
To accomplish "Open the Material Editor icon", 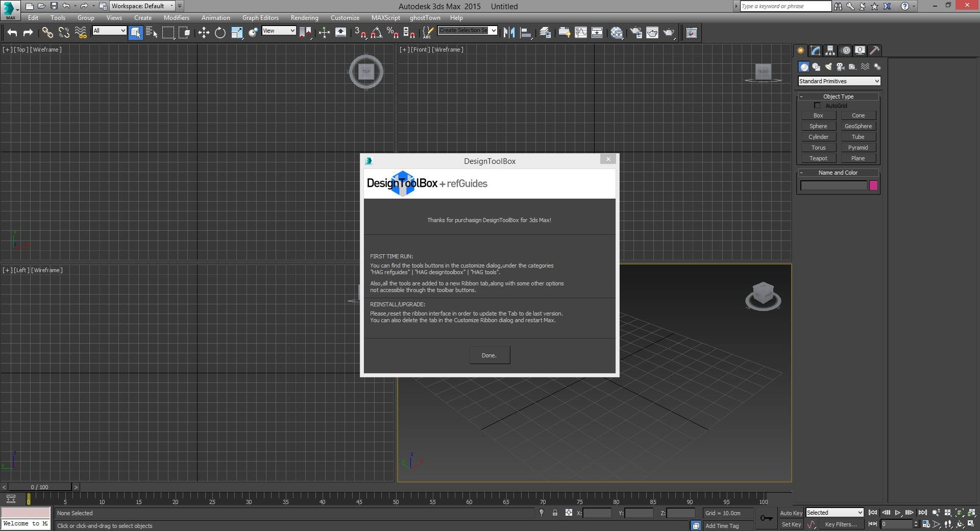I will coord(617,33).
